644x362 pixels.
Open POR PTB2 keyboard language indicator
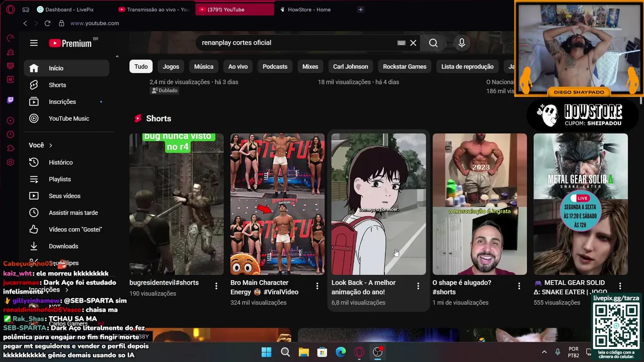[574, 352]
